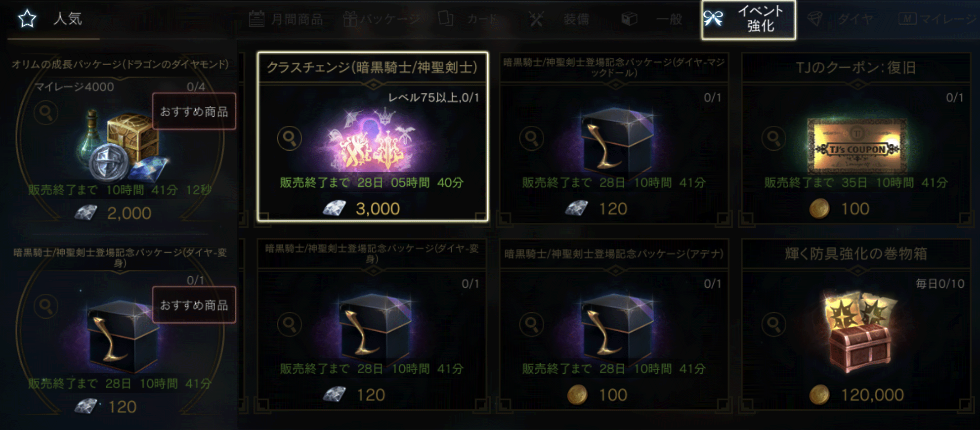Click the ribbon icon on イベント強化 tab

[713, 19]
